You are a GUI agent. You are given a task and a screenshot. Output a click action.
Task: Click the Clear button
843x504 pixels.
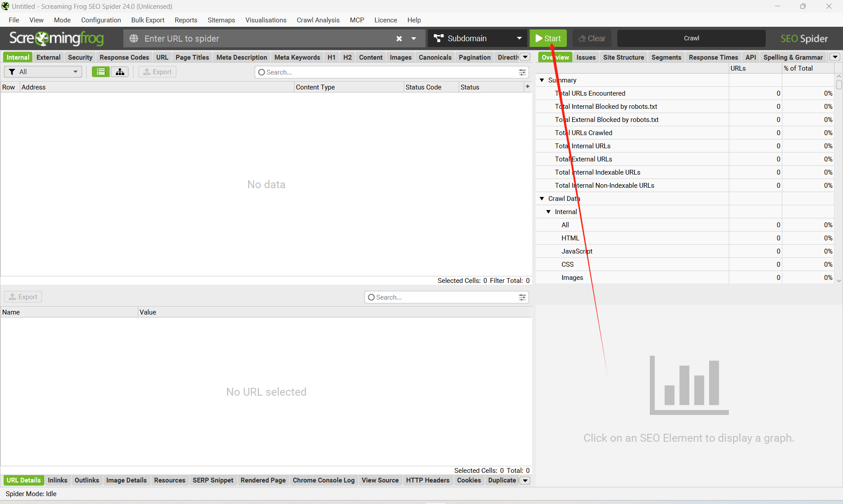pyautogui.click(x=592, y=39)
